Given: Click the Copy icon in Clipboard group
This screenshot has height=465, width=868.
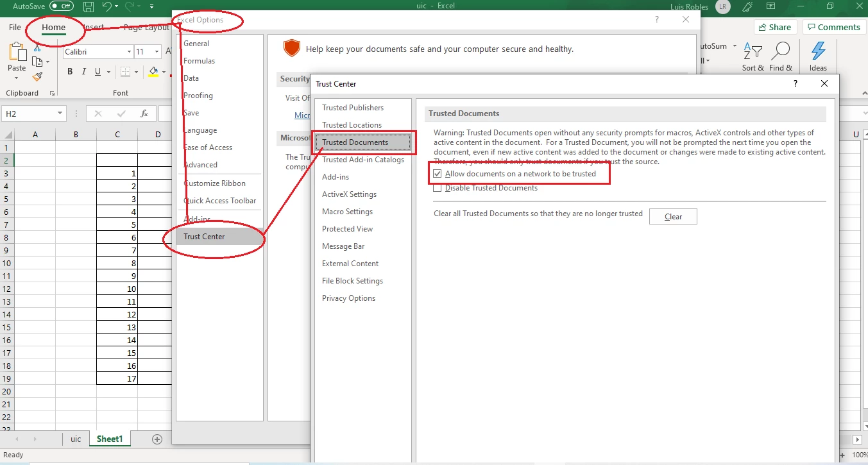Looking at the screenshot, I should [x=37, y=62].
